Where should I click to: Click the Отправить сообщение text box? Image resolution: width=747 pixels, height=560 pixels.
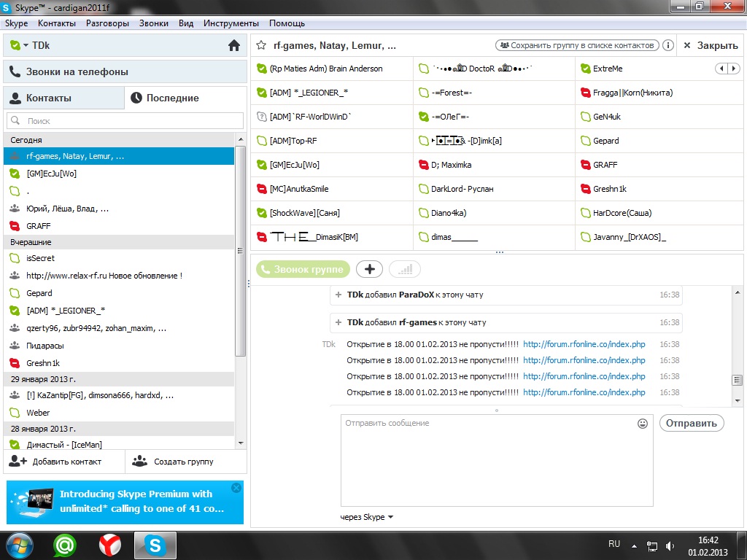pos(496,460)
